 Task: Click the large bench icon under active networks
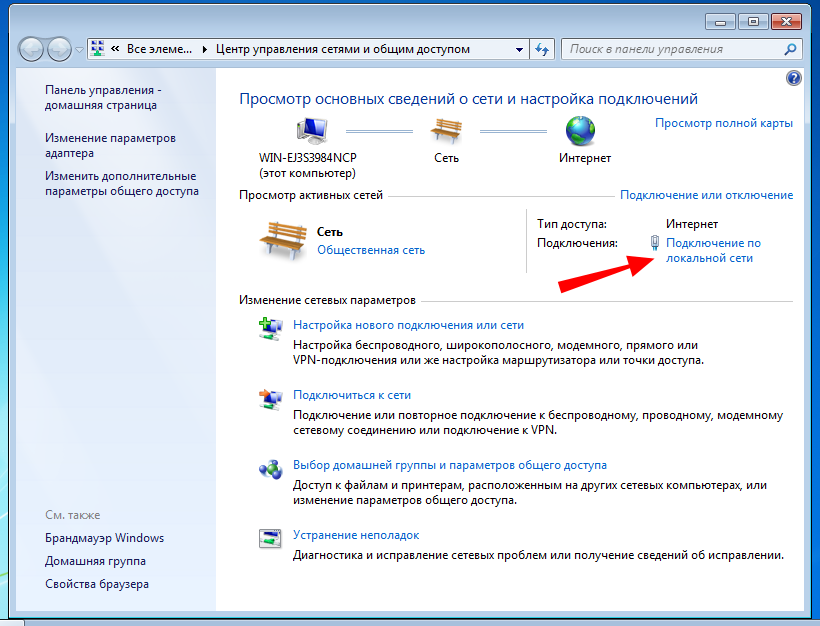pos(282,240)
